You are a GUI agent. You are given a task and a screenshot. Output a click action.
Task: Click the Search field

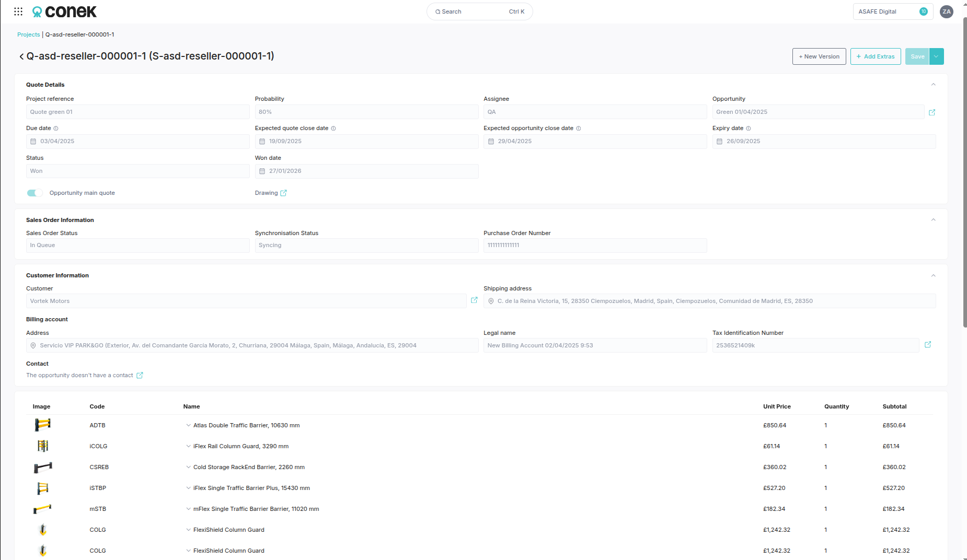pos(480,11)
